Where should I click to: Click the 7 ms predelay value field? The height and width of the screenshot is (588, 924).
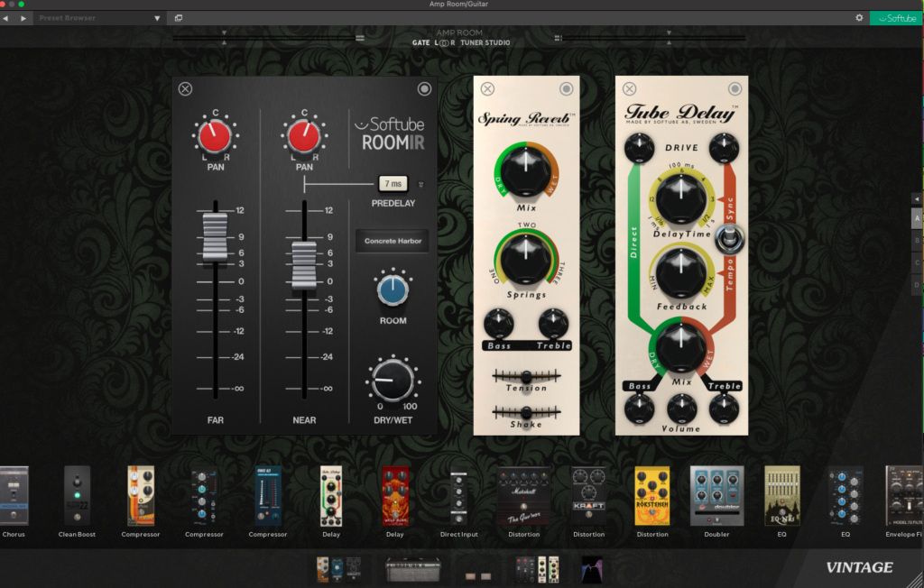click(393, 184)
